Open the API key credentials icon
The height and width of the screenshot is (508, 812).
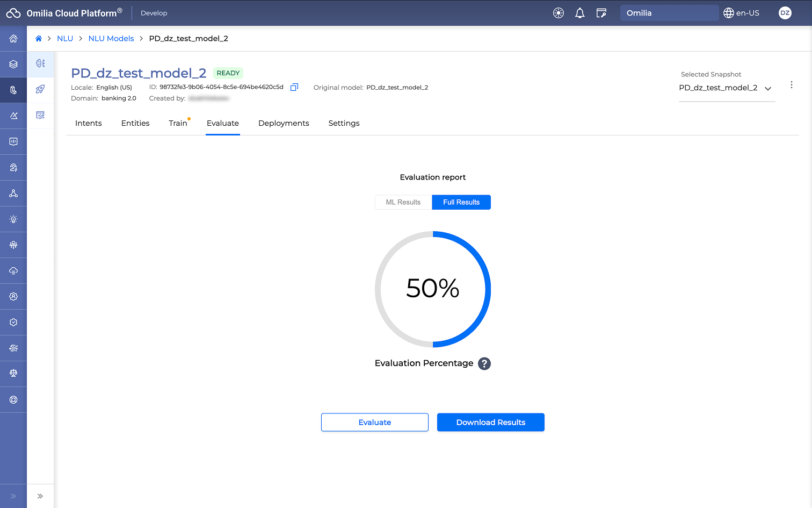pos(601,13)
